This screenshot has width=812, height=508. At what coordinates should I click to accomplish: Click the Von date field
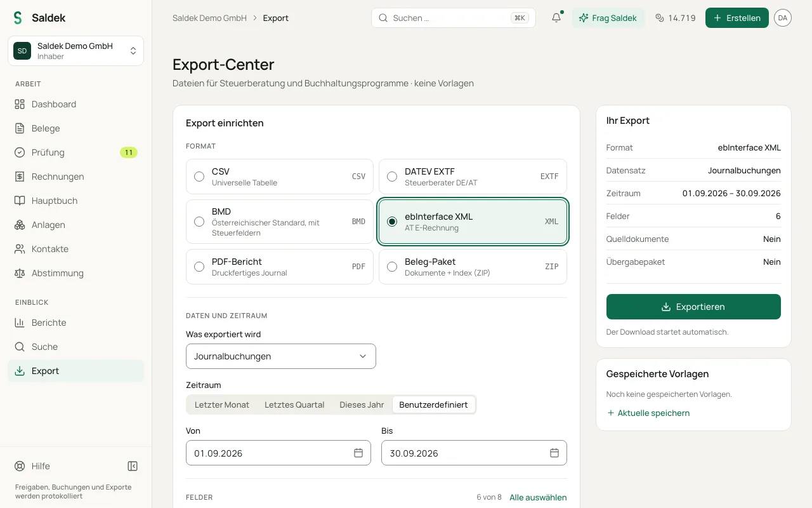(278, 453)
